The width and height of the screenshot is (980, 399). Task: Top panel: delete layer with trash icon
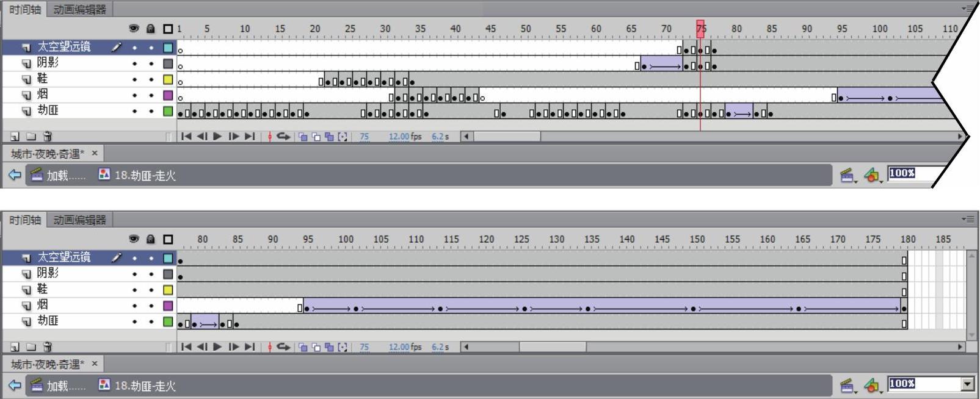(48, 137)
